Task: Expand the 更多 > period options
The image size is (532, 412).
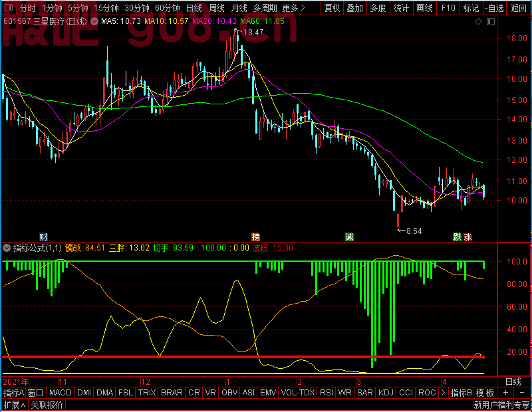Action: click(294, 8)
